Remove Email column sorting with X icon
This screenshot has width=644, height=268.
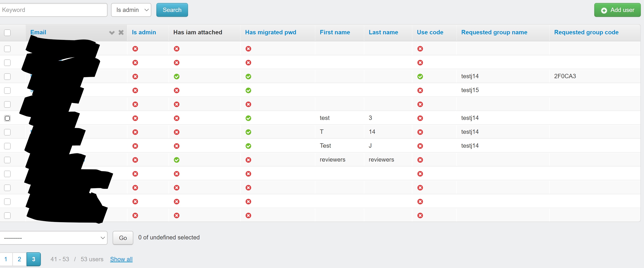pyautogui.click(x=121, y=32)
